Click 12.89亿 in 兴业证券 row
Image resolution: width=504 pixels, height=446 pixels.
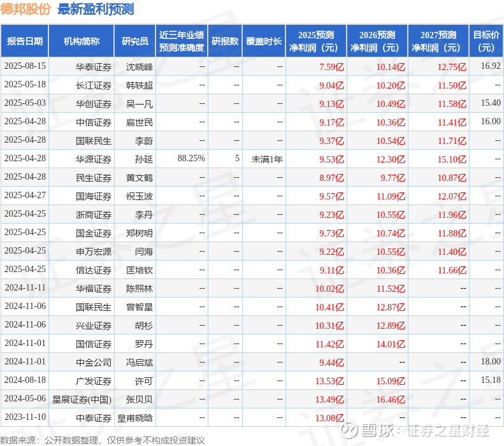tap(391, 326)
